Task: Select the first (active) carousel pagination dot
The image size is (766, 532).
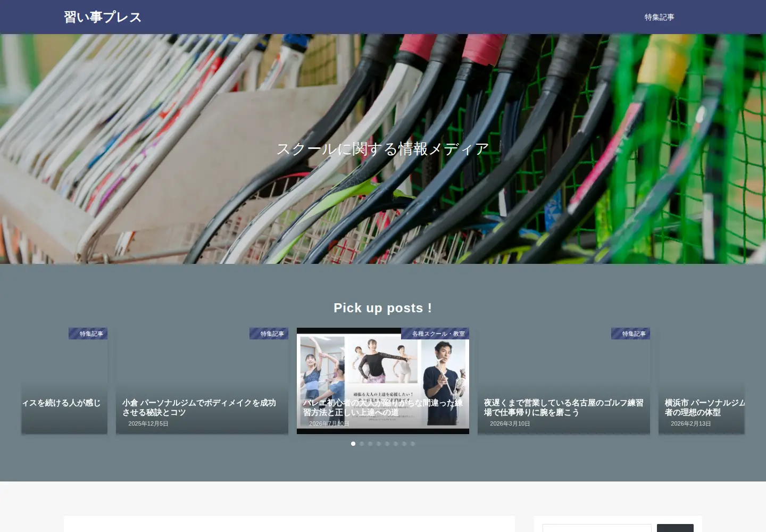Action: click(x=353, y=444)
